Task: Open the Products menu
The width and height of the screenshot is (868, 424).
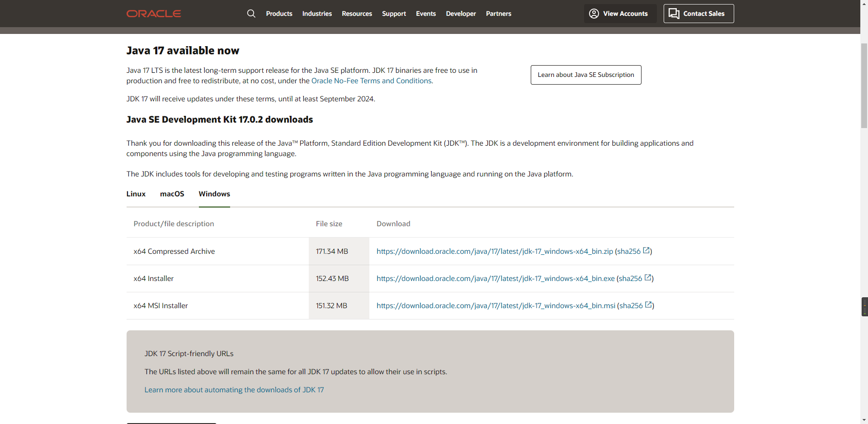Action: coord(279,14)
